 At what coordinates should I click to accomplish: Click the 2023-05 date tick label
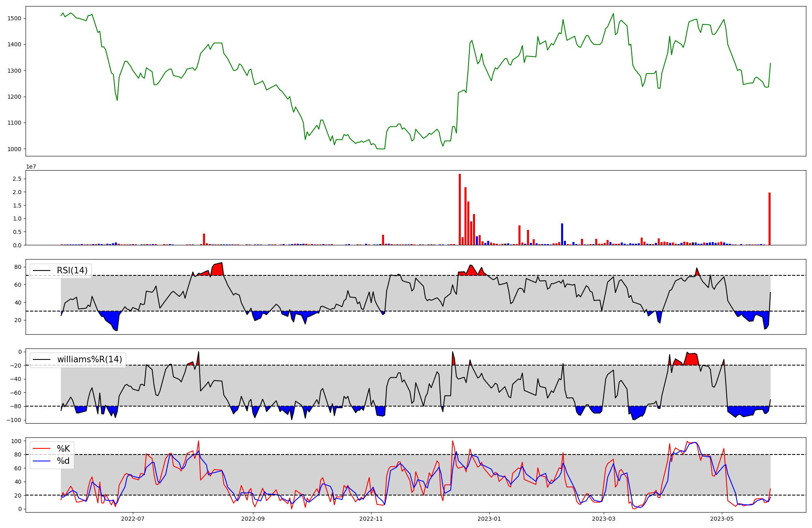(722, 519)
